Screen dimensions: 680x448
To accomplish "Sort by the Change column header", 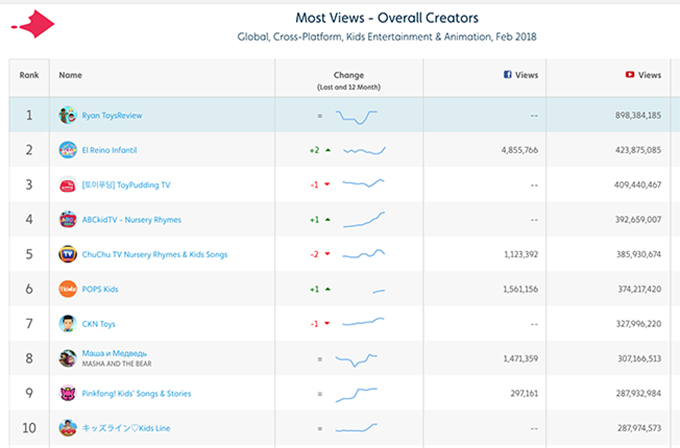I will pyautogui.click(x=349, y=75).
